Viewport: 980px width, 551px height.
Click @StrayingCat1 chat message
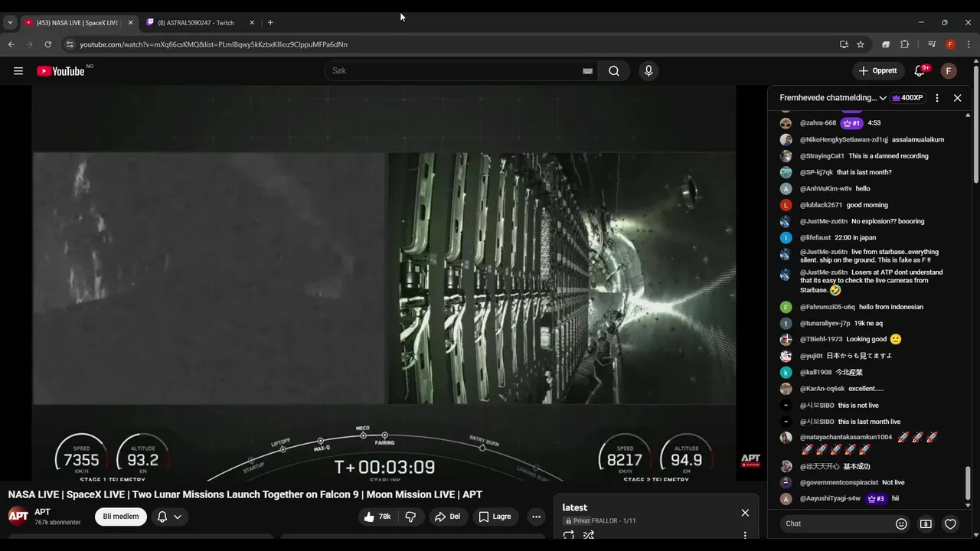(x=888, y=156)
